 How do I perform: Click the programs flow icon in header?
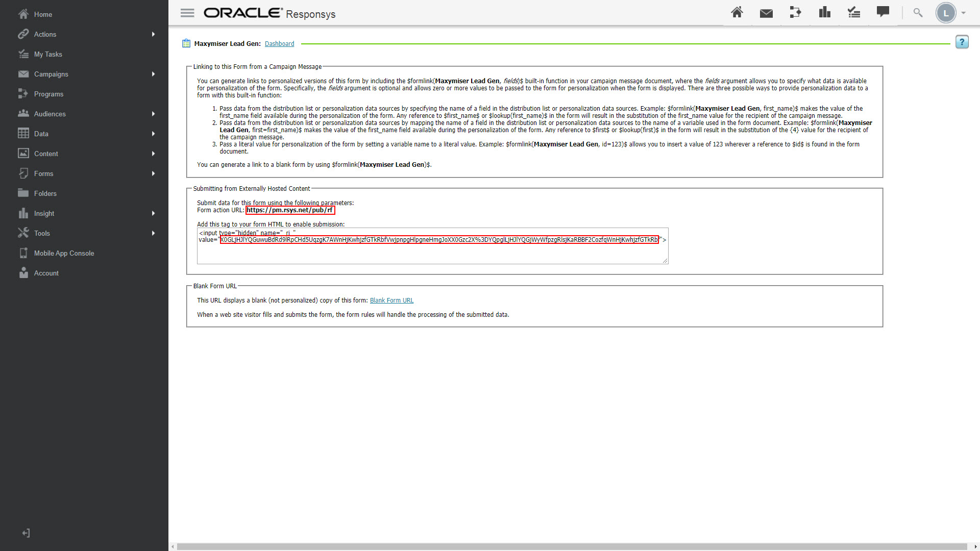click(795, 13)
